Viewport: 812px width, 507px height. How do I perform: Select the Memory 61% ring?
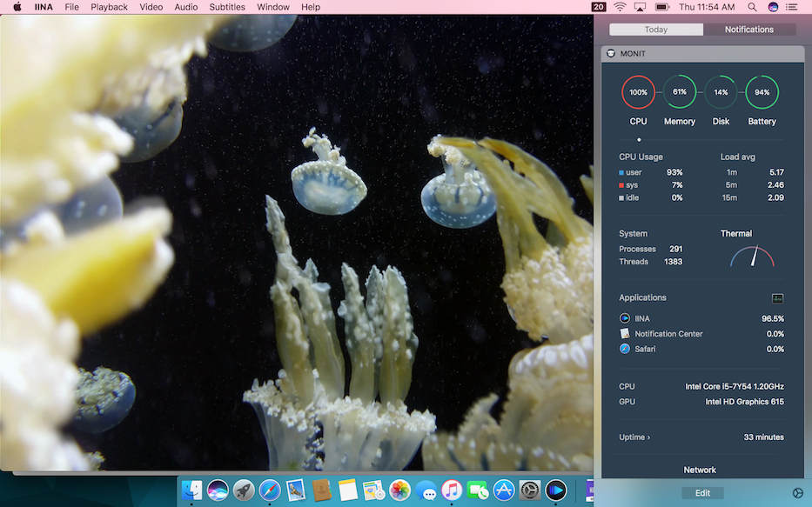click(x=680, y=92)
